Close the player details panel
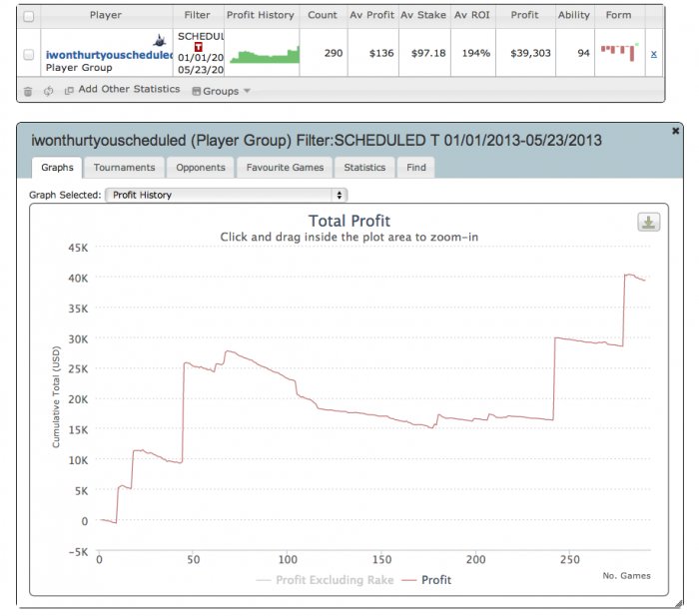The width and height of the screenshot is (699, 616). (x=675, y=131)
